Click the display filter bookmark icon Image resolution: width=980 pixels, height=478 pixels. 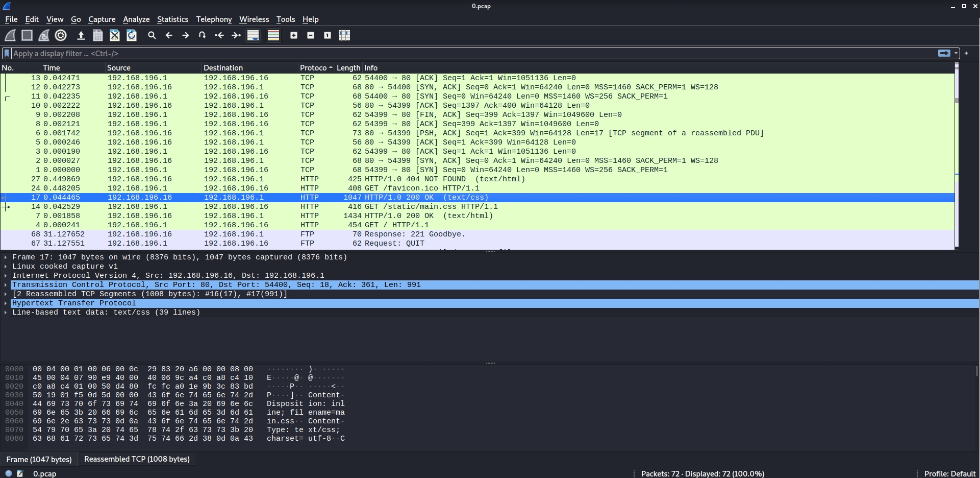tap(7, 53)
